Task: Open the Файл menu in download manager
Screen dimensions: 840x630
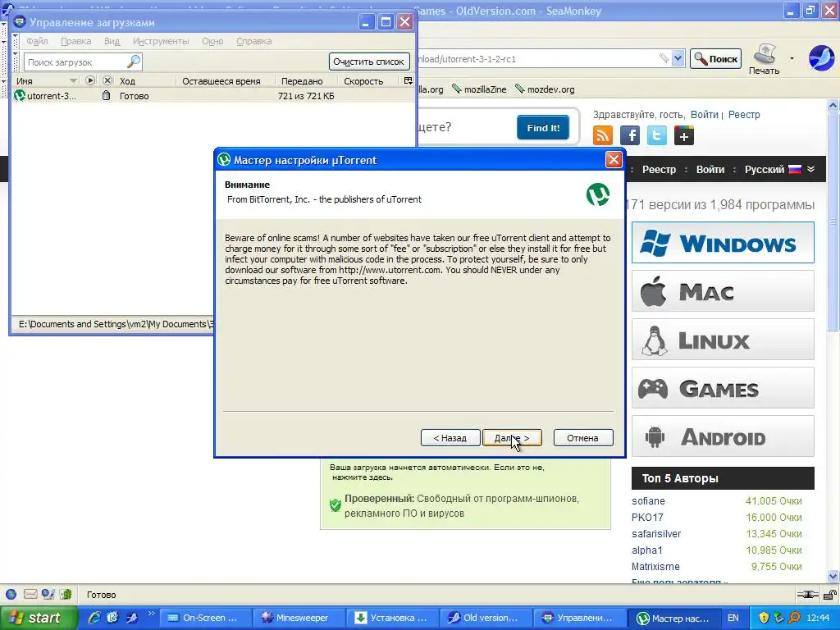Action: (37, 41)
